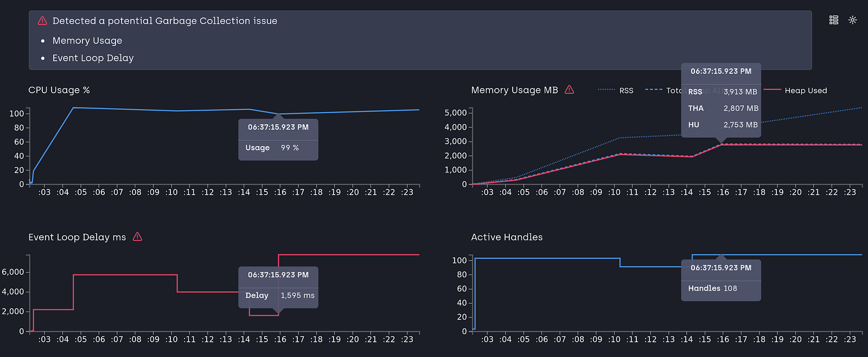Click the CPU Usage % chart title
The width and height of the screenshot is (868, 357).
(x=59, y=90)
